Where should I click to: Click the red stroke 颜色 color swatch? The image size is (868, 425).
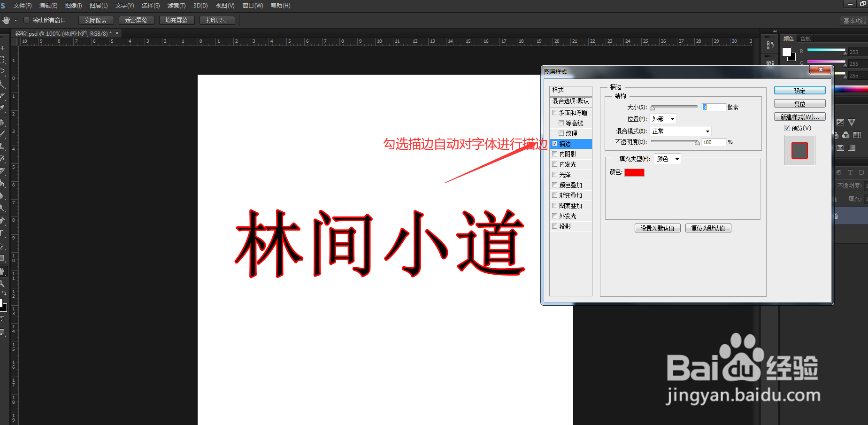(634, 172)
